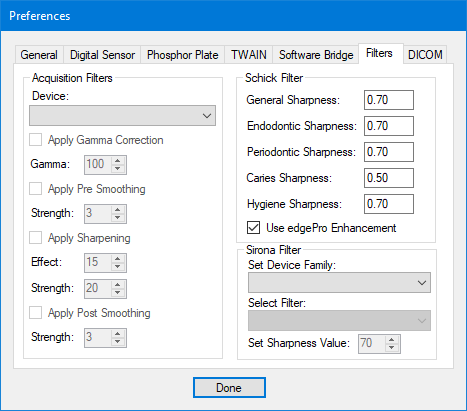Focus the General Sharpness value field

pos(389,100)
